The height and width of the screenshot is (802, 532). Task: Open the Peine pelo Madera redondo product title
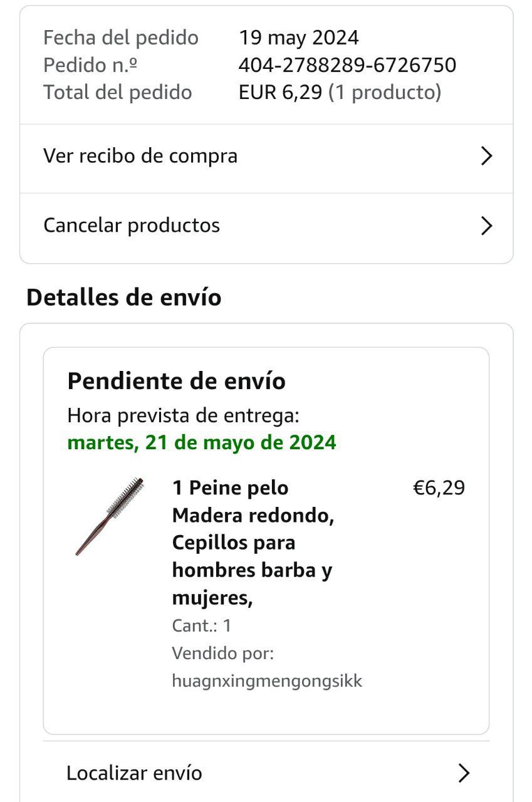click(x=253, y=543)
